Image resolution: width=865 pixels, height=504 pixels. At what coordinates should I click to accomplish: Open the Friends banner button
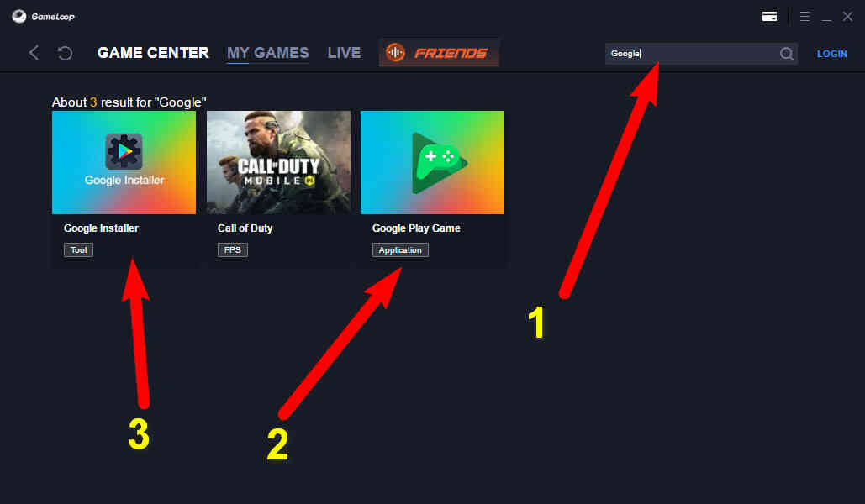click(x=439, y=53)
